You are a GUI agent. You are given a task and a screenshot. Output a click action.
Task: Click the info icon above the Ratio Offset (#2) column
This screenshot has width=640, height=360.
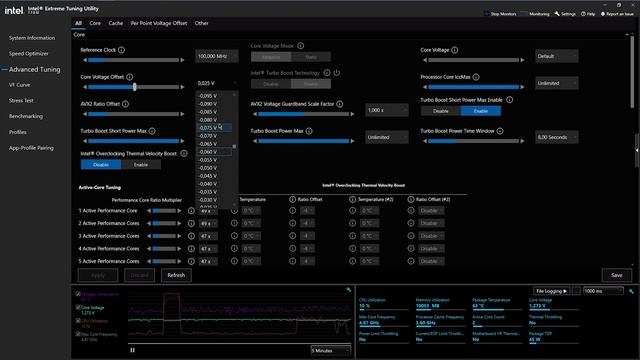click(411, 200)
